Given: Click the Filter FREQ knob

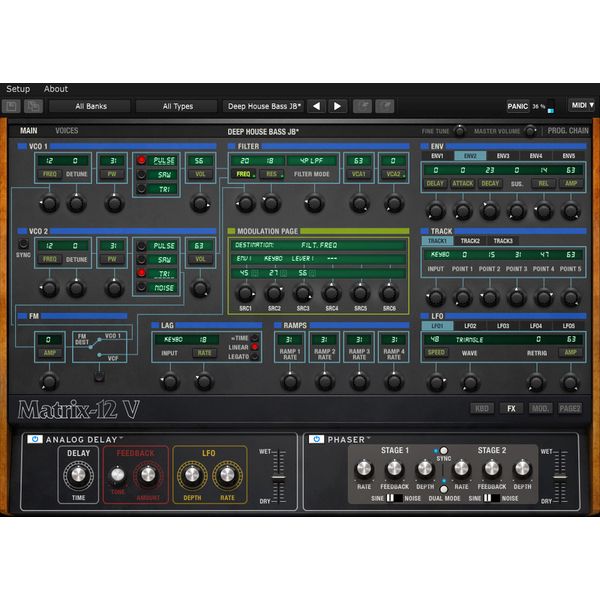Looking at the screenshot, I should point(245,203).
